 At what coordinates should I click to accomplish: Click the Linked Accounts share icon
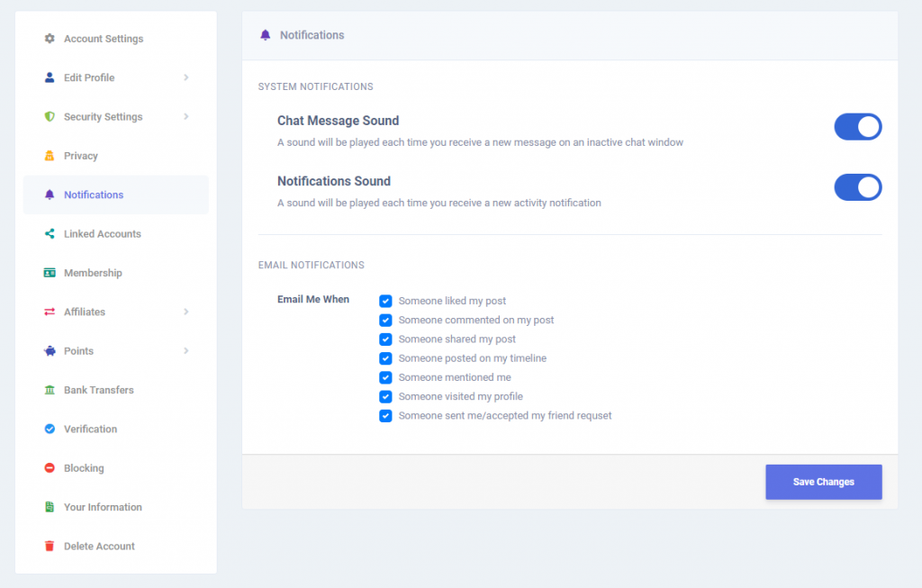pyautogui.click(x=50, y=233)
